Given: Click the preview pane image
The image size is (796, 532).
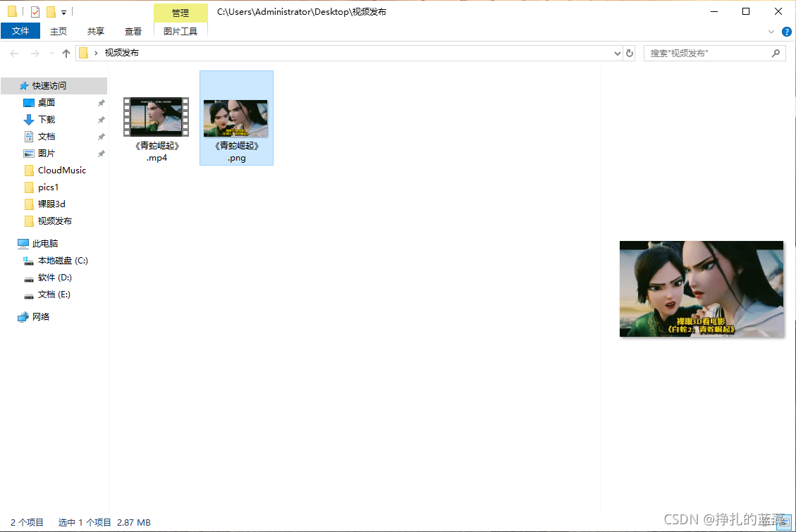Looking at the screenshot, I should [x=701, y=289].
